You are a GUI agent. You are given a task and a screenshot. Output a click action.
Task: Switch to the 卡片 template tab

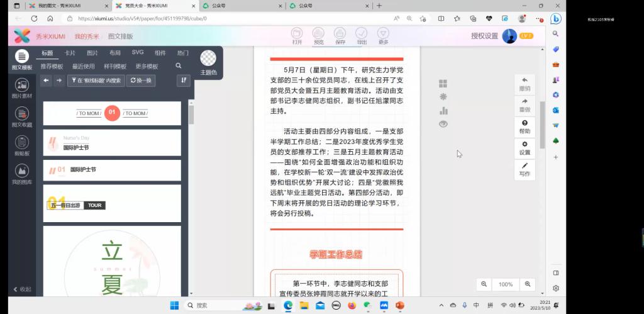coord(70,53)
